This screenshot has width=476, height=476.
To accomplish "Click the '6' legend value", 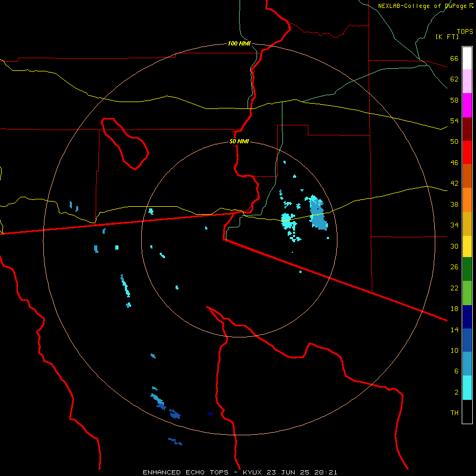I will (456, 371).
